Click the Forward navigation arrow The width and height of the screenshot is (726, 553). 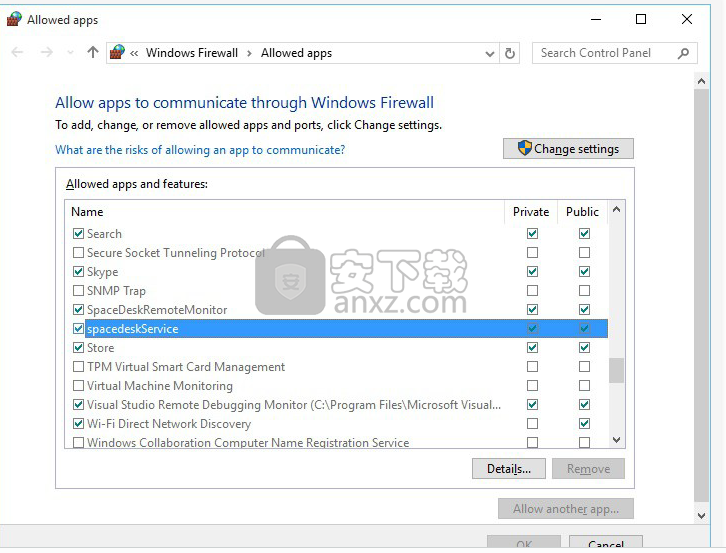point(46,52)
